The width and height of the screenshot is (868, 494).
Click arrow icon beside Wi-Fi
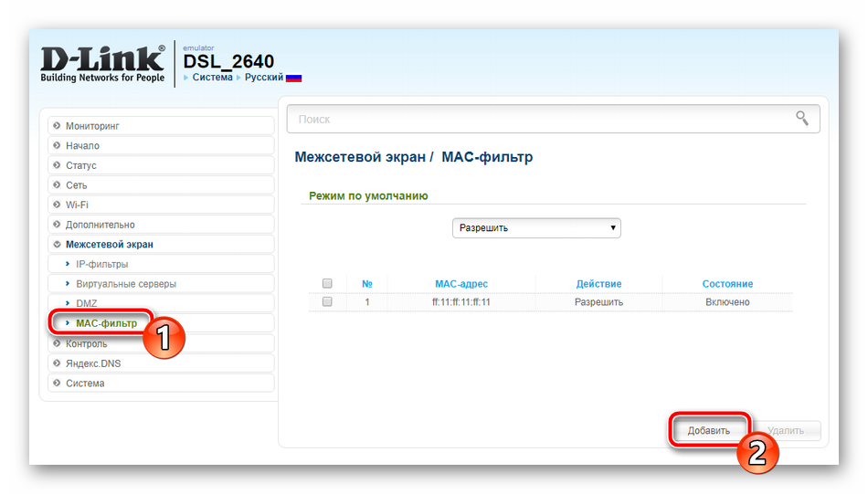(x=57, y=205)
